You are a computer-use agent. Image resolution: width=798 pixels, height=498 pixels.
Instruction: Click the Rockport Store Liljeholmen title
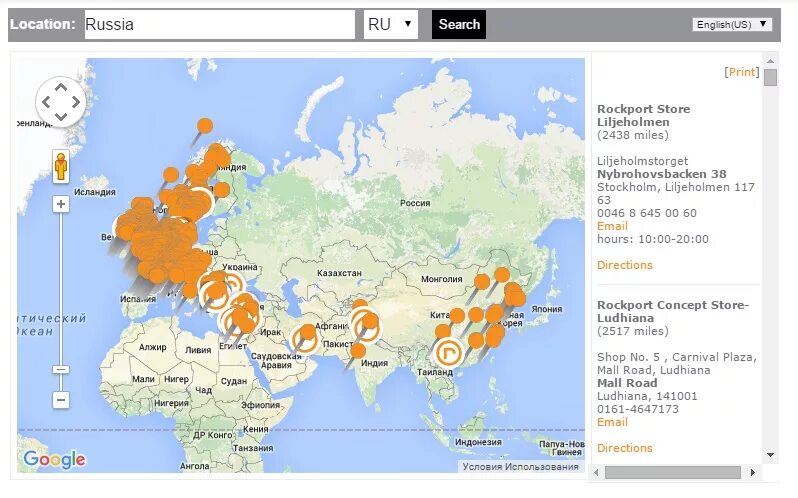pos(643,115)
